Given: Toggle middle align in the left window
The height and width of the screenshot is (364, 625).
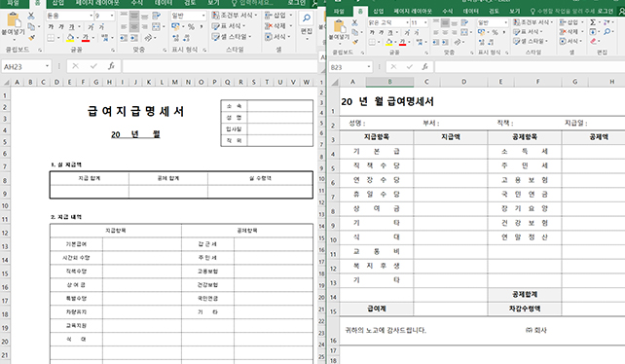Looking at the screenshot, I should pos(134,16).
